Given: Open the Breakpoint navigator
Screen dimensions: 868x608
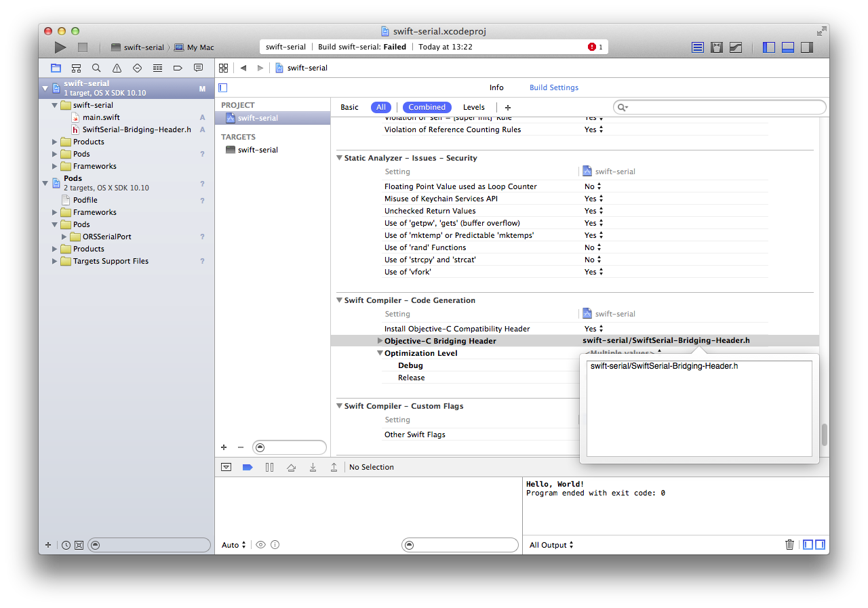Looking at the screenshot, I should [x=178, y=68].
